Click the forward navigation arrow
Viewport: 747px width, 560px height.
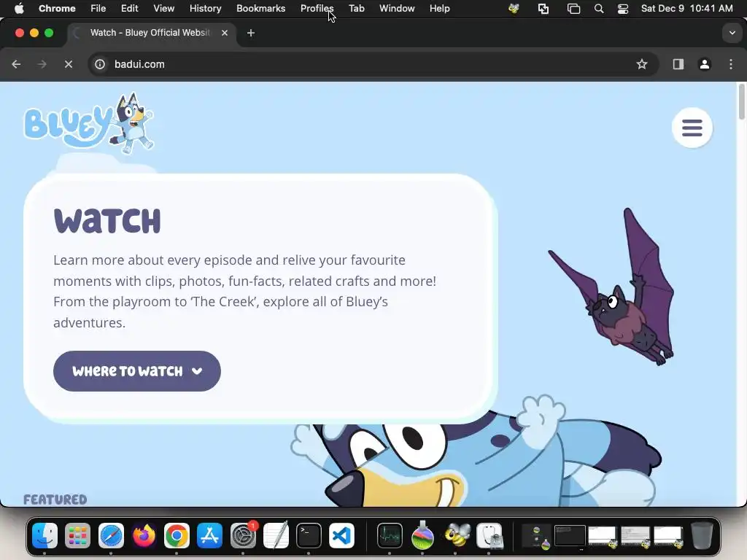(x=42, y=64)
